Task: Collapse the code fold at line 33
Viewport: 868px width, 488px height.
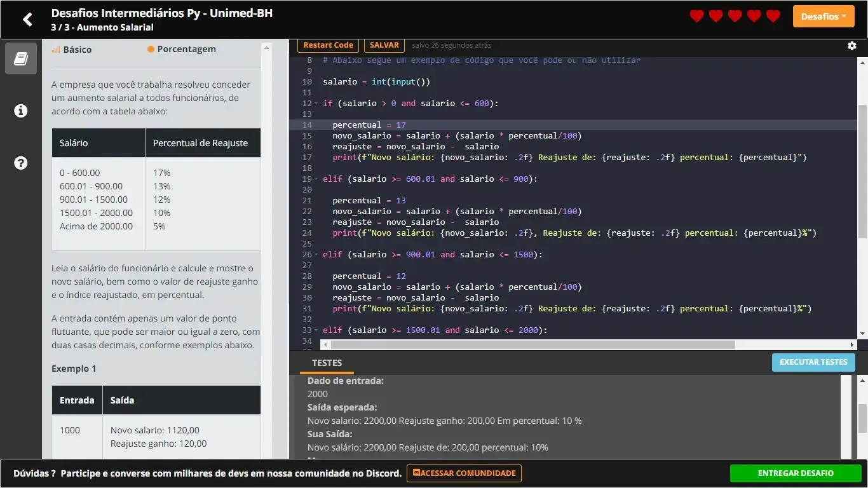Action: pyautogui.click(x=316, y=330)
